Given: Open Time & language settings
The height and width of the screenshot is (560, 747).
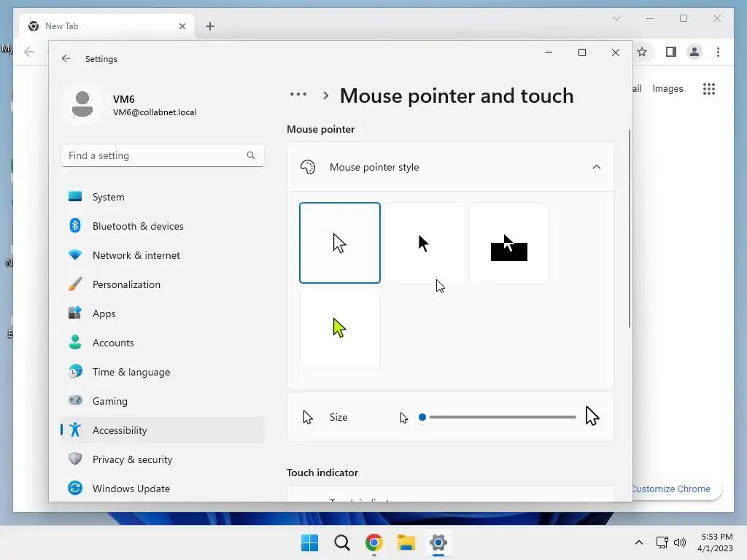Looking at the screenshot, I should [x=163, y=372].
